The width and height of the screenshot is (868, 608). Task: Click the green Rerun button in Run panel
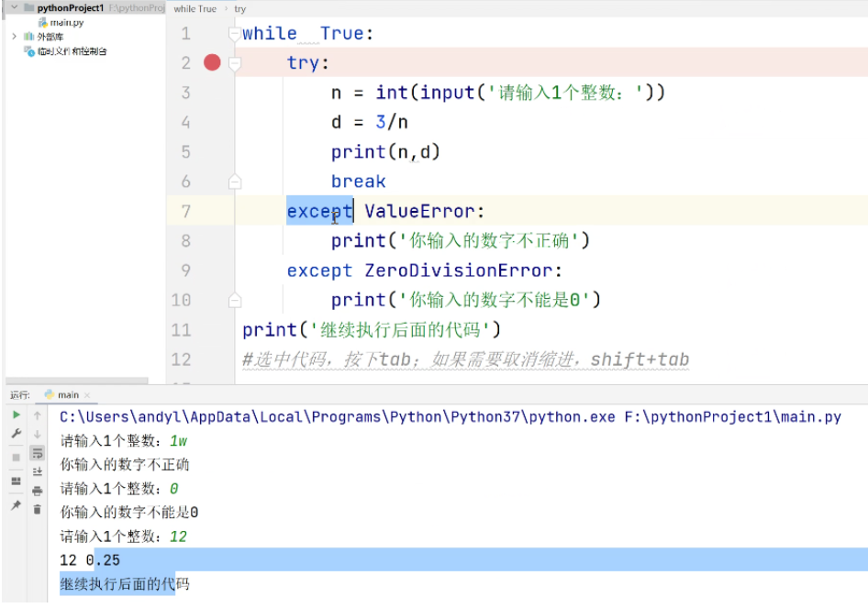tap(16, 415)
